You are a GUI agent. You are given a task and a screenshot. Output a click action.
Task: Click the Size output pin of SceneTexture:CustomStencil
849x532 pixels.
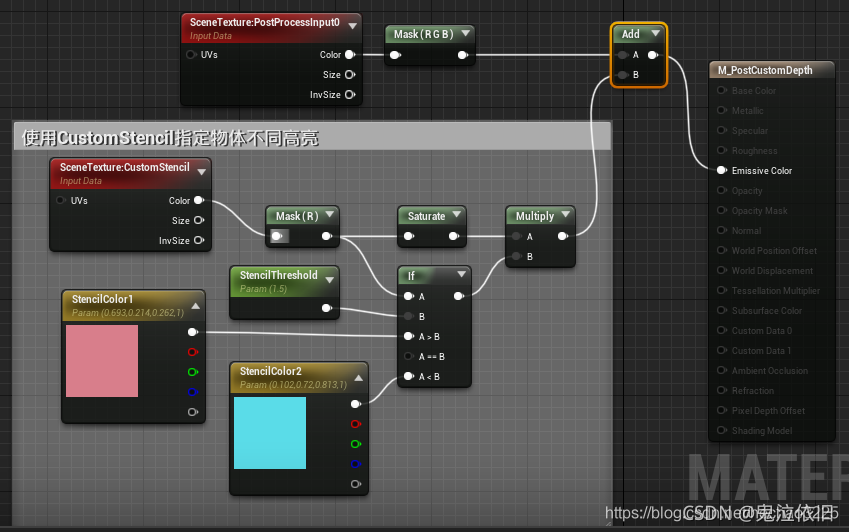[x=199, y=220]
